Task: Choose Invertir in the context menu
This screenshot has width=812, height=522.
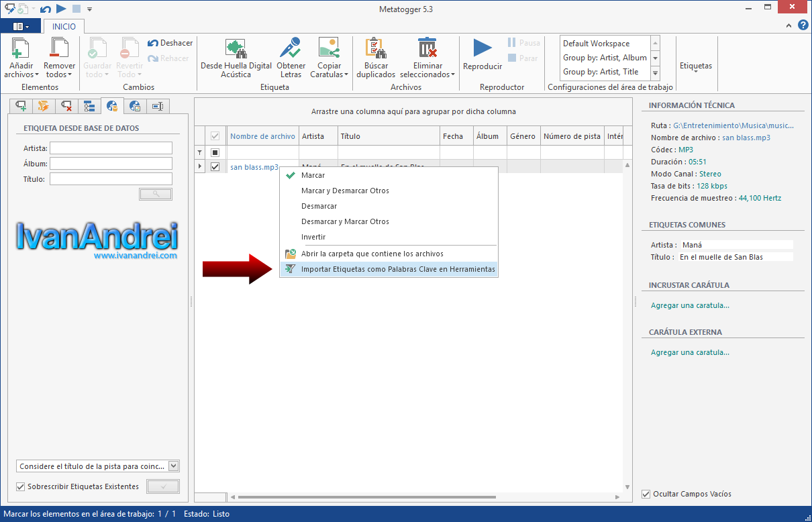Action: click(x=389, y=237)
